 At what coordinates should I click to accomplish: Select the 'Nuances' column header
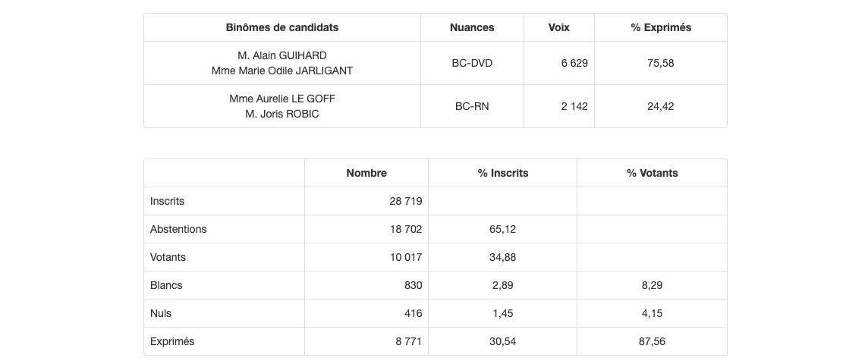coord(472,27)
